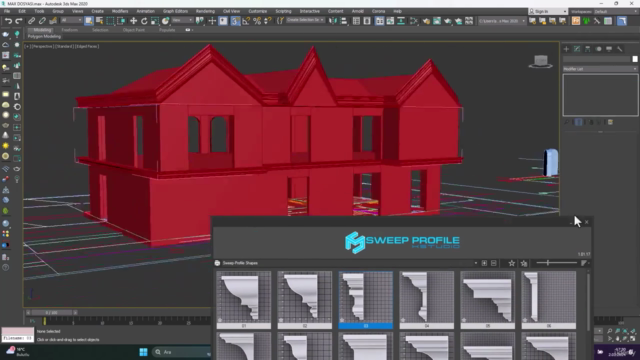Open the project path dropdown

502,21
